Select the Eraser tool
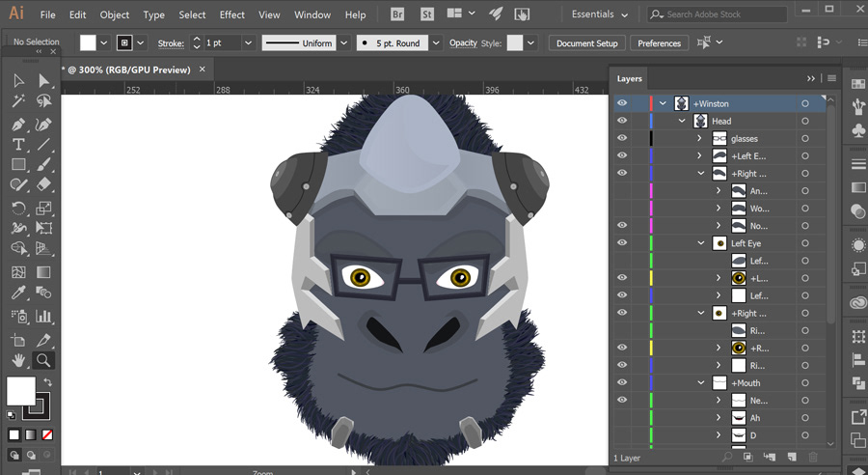This screenshot has height=475, width=868. pyautogui.click(x=43, y=184)
